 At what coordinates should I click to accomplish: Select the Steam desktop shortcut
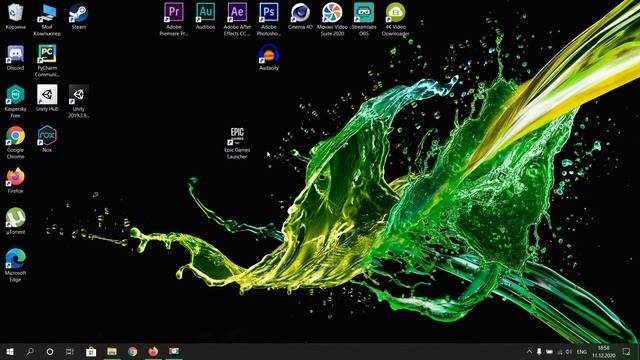coord(78,17)
